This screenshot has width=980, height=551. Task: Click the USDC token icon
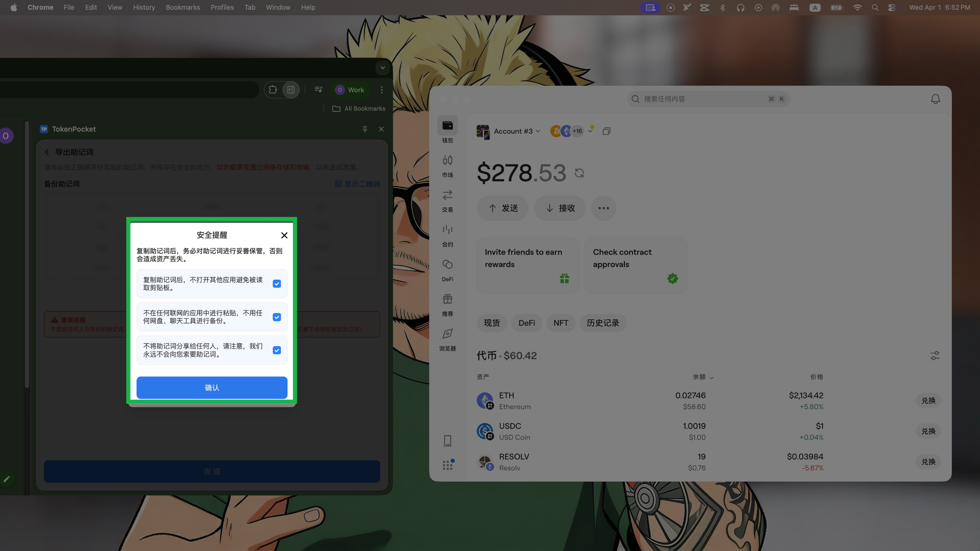(x=485, y=431)
